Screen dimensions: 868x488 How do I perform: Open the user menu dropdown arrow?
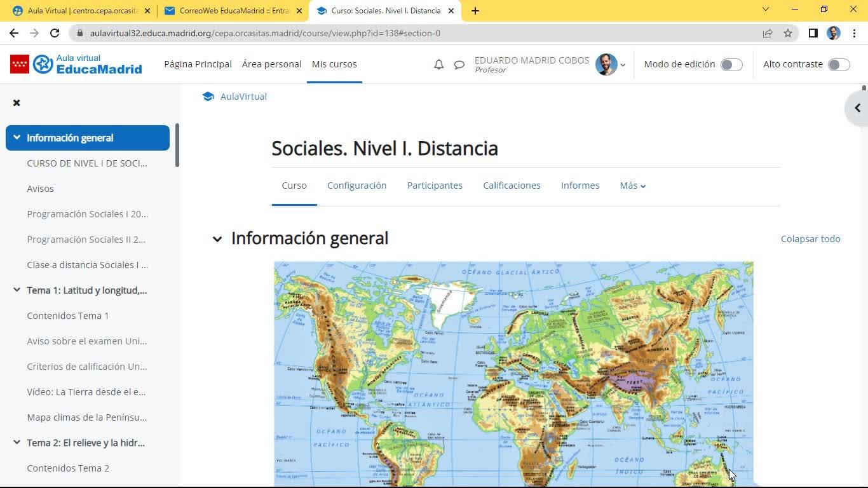point(623,65)
